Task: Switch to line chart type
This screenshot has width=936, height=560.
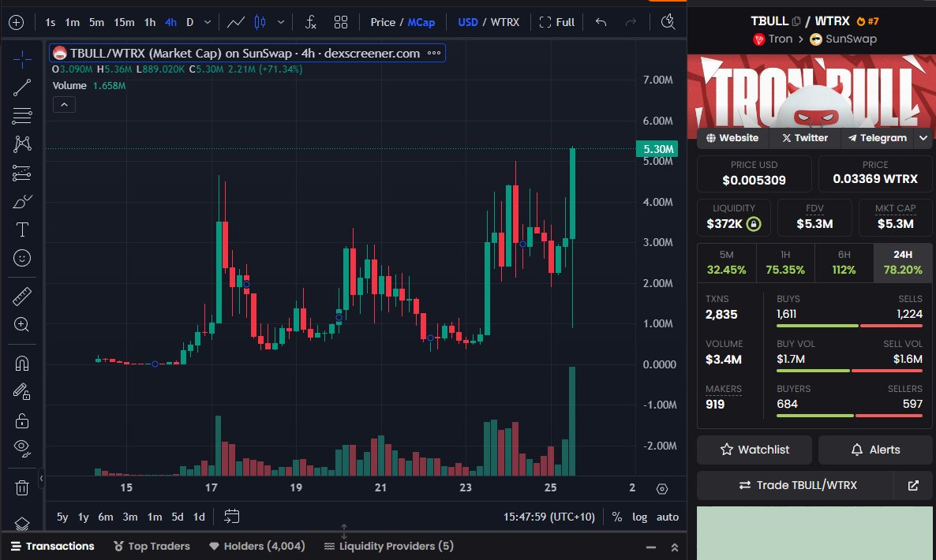Action: [236, 23]
